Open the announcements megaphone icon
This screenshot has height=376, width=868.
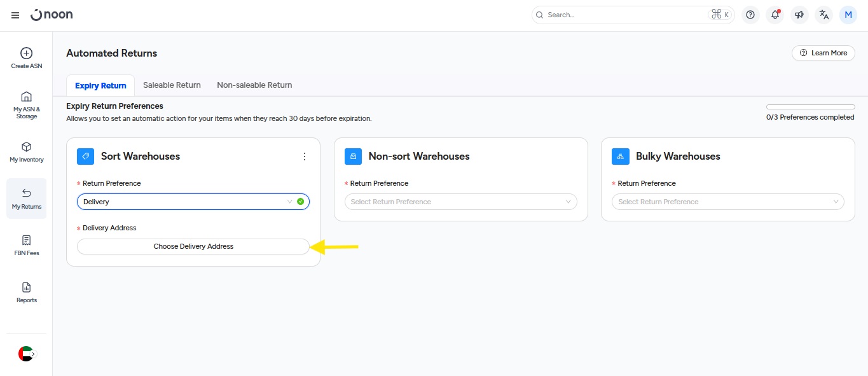coord(799,15)
